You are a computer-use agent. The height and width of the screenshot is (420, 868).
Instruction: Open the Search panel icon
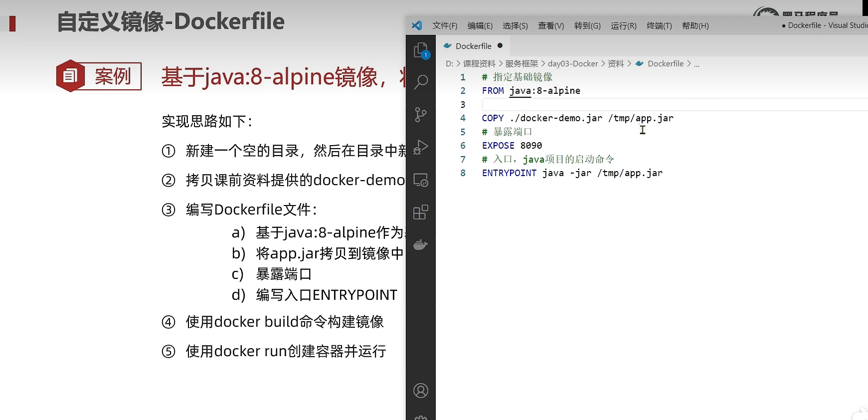tap(421, 82)
